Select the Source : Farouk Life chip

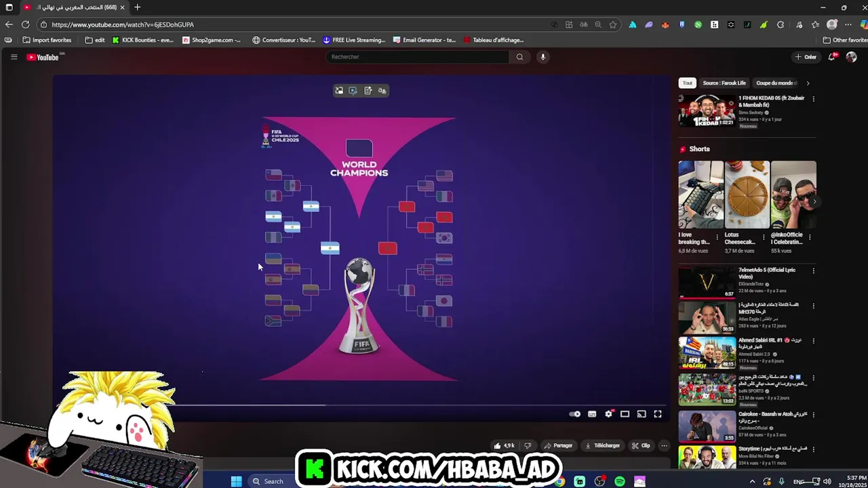click(x=724, y=83)
